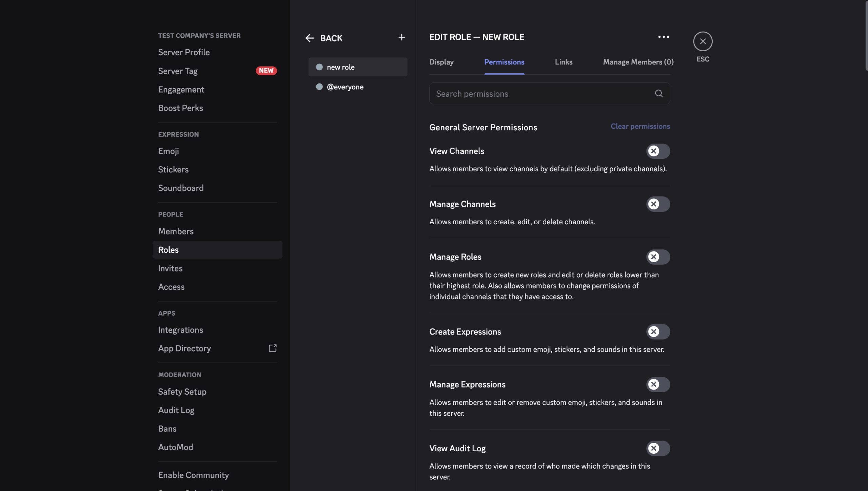This screenshot has height=491, width=868.
Task: Click the BACK label
Action: tap(331, 38)
